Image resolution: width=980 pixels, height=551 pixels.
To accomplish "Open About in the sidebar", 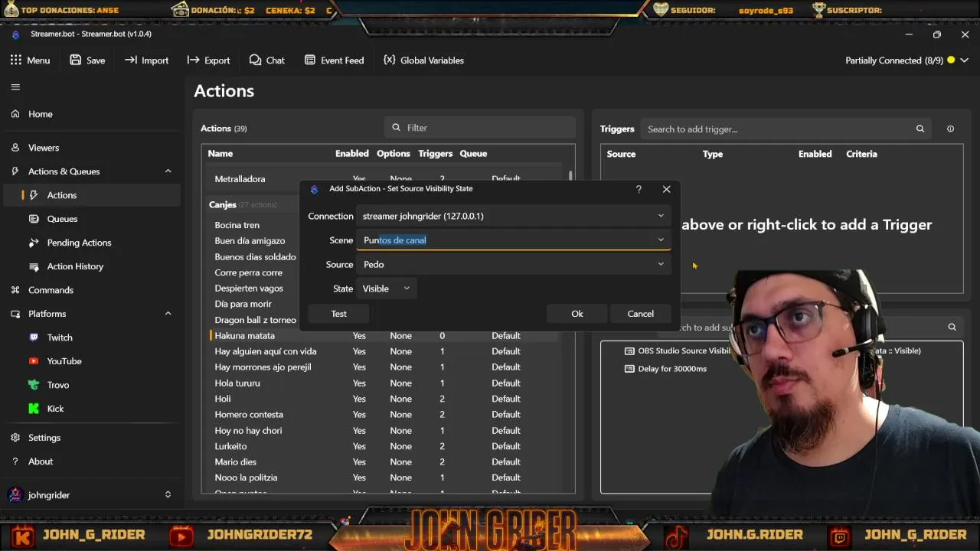I will 92,461.
